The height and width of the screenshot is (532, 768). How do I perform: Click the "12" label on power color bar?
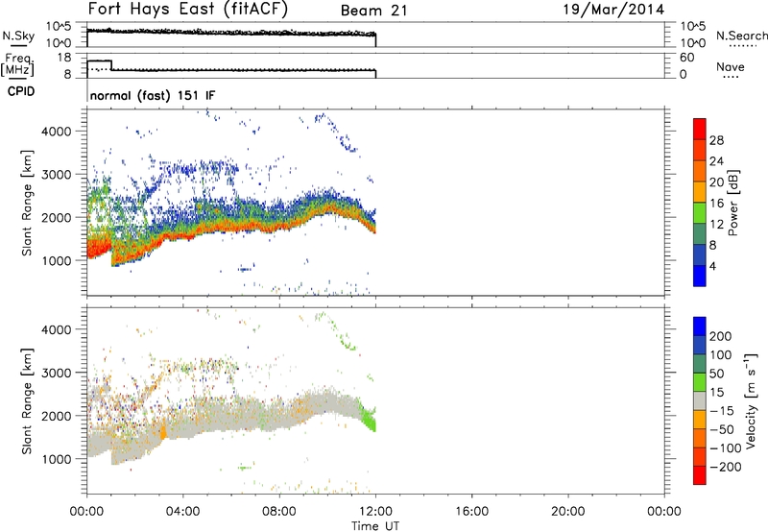pyautogui.click(x=716, y=225)
